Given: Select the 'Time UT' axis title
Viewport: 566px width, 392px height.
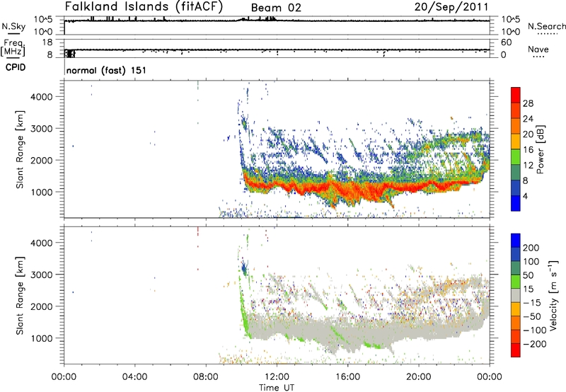Looking at the screenshot, I should (x=277, y=387).
